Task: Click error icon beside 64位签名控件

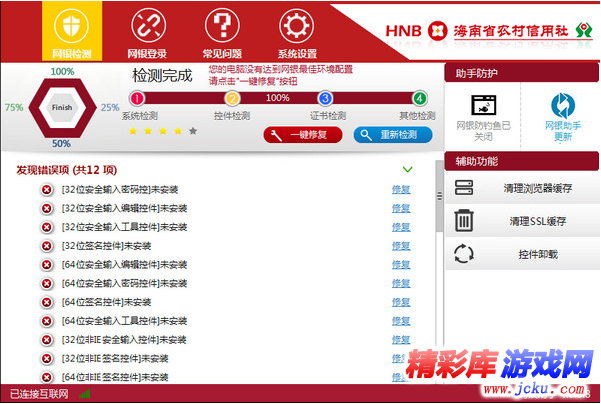Action: pyautogui.click(x=46, y=302)
